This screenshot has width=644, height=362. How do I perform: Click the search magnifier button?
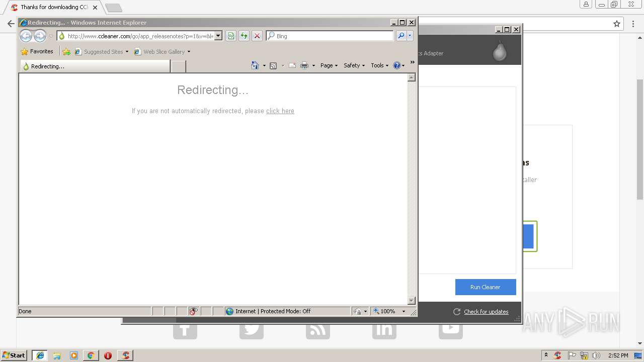point(401,36)
